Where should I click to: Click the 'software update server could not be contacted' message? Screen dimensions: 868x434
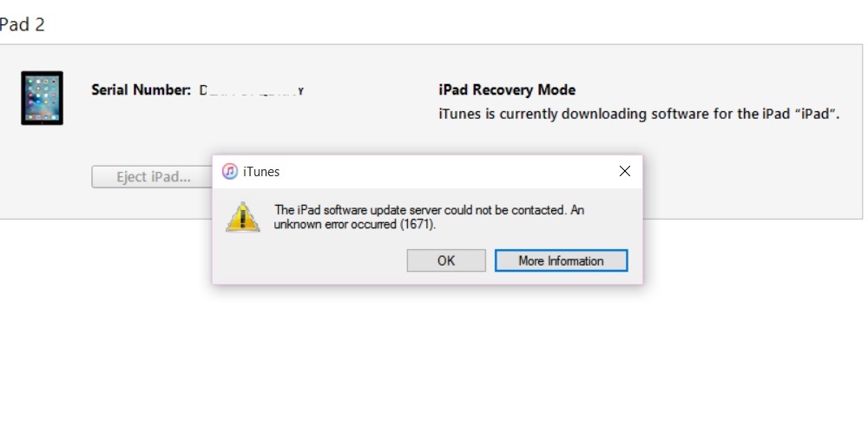[429, 210]
